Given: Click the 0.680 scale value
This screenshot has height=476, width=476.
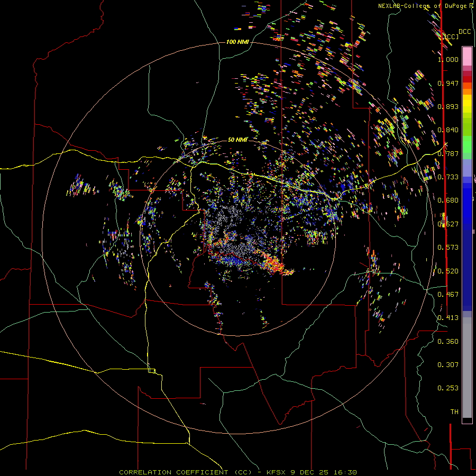Looking at the screenshot, I should pyautogui.click(x=448, y=200).
